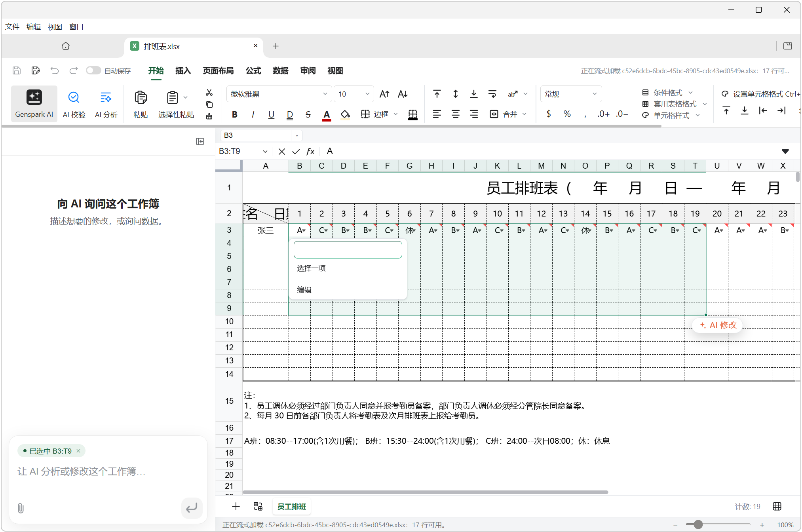Image resolution: width=802 pixels, height=532 pixels.
Task: Open 设置单元格格式 dialog
Action: 761,94
